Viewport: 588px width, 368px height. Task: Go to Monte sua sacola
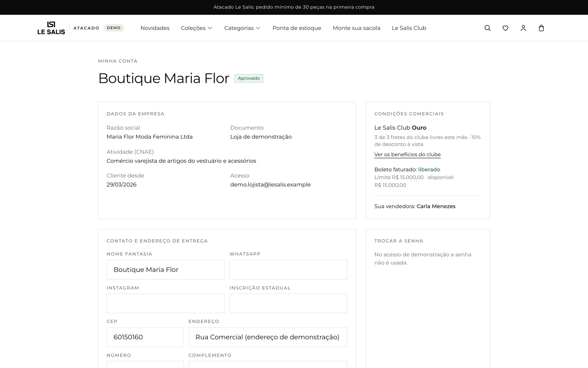(356, 28)
